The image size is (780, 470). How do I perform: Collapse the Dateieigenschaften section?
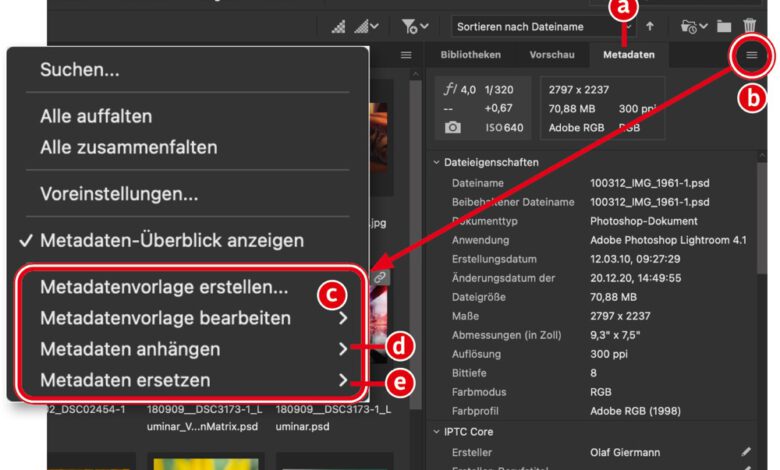[436, 162]
